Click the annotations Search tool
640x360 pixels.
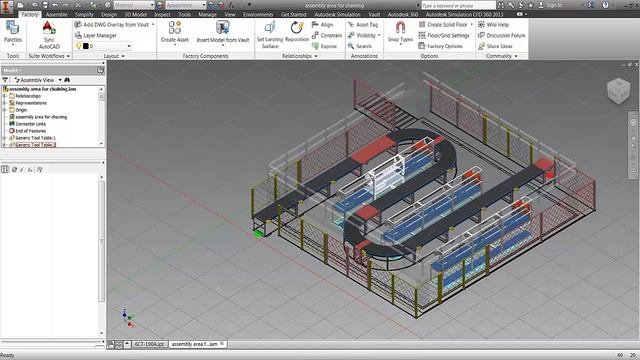point(360,46)
